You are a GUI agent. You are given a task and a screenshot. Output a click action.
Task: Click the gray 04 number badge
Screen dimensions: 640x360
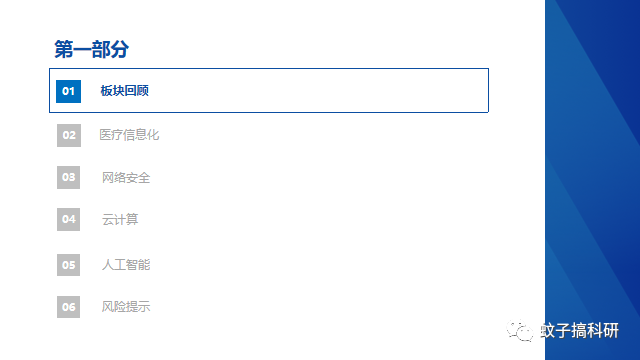pos(68,219)
